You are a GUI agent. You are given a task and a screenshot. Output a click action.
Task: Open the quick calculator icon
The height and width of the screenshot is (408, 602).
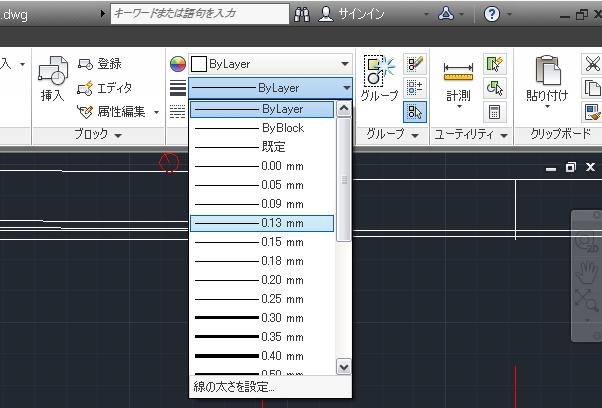494,112
